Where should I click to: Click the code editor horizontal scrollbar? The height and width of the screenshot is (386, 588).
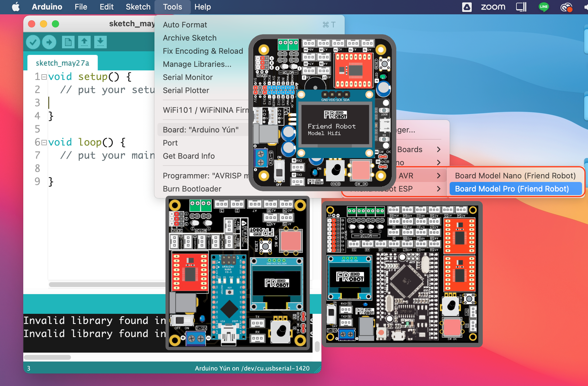pyautogui.click(x=107, y=285)
